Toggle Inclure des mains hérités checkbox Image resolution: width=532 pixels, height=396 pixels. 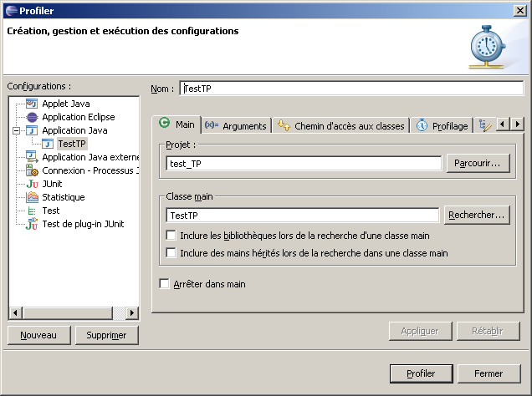pos(171,253)
